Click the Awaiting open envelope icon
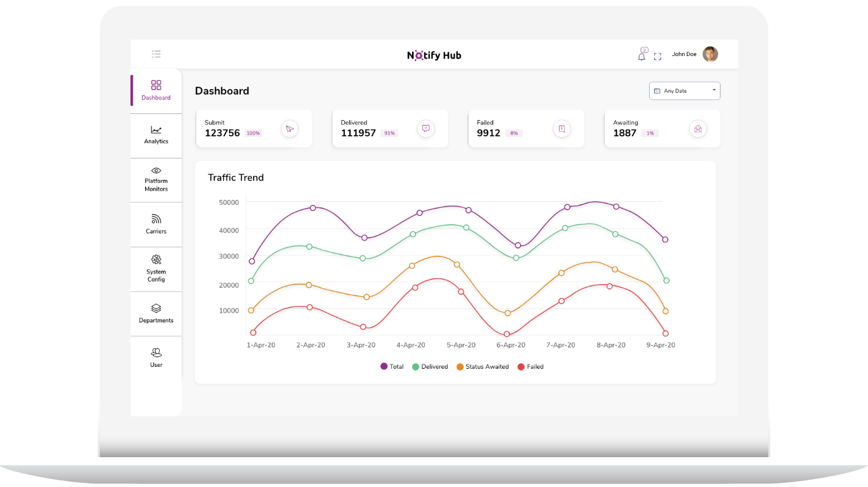This screenshot has height=487, width=868. pyautogui.click(x=698, y=129)
